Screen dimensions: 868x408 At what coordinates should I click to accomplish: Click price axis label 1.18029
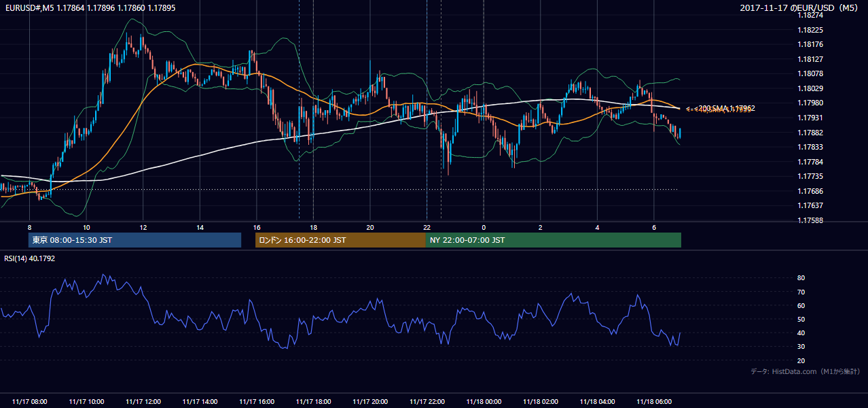[810, 88]
